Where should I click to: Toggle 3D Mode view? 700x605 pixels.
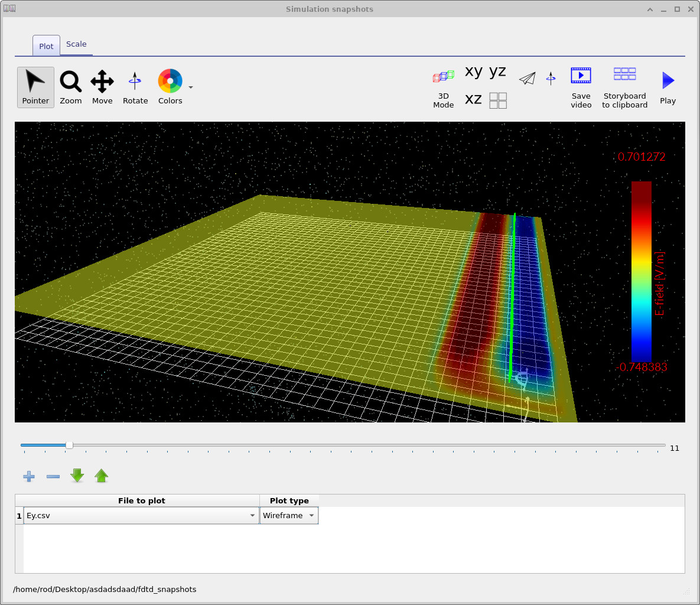pos(443,89)
